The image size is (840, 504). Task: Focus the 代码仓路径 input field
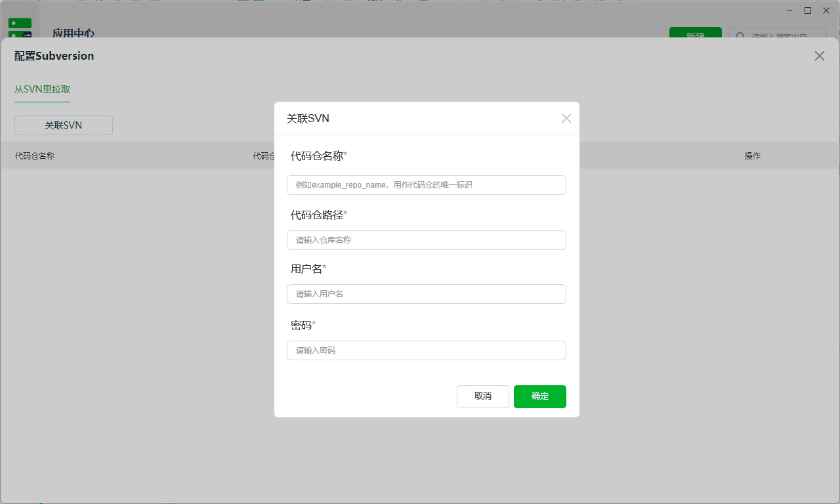click(x=427, y=240)
